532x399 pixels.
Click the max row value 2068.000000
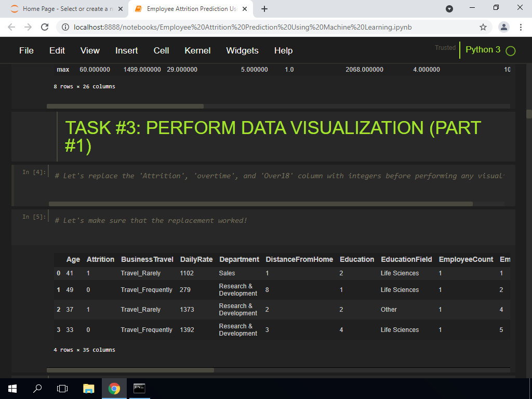point(364,70)
